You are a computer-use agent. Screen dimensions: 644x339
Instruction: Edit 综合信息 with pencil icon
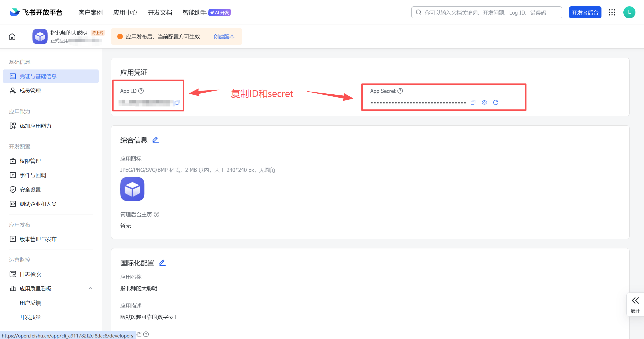pyautogui.click(x=156, y=140)
